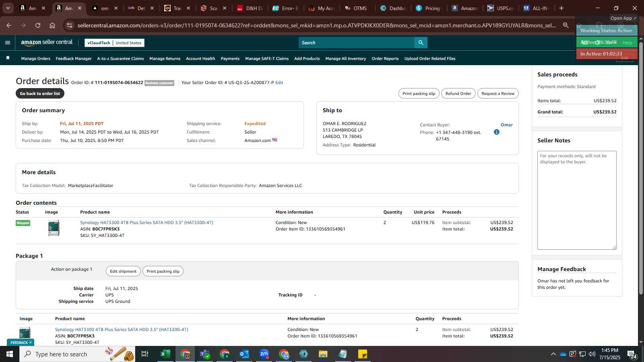644x362 pixels.
Task: Open Manage SAFE-T Claims
Action: click(267, 59)
